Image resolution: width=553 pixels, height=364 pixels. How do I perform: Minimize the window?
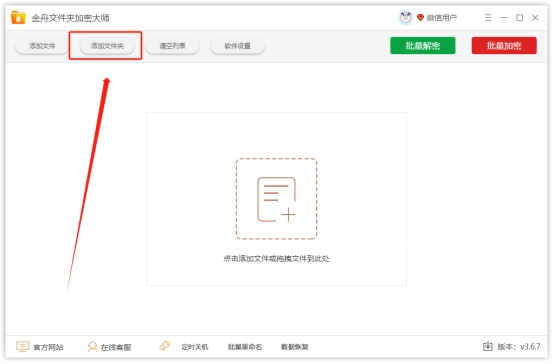click(504, 18)
